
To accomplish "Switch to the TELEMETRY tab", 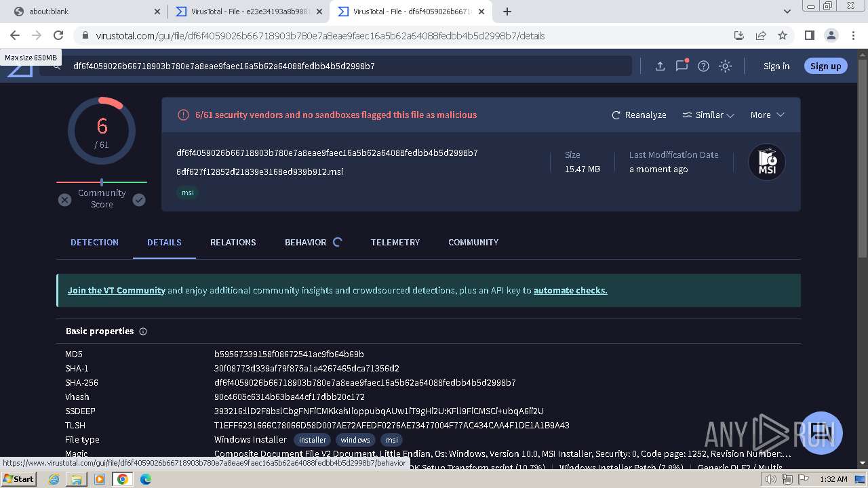I will tap(395, 242).
